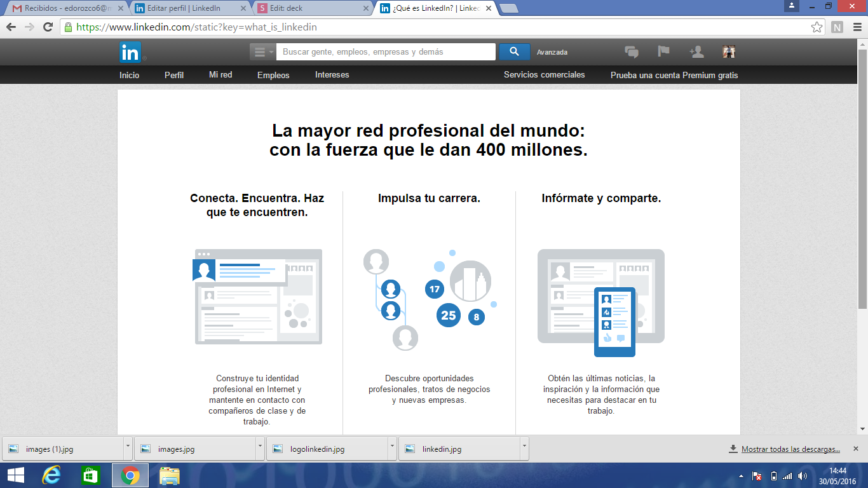Image resolution: width=868 pixels, height=488 pixels.
Task: Open the Perfil menu item
Action: (174, 75)
